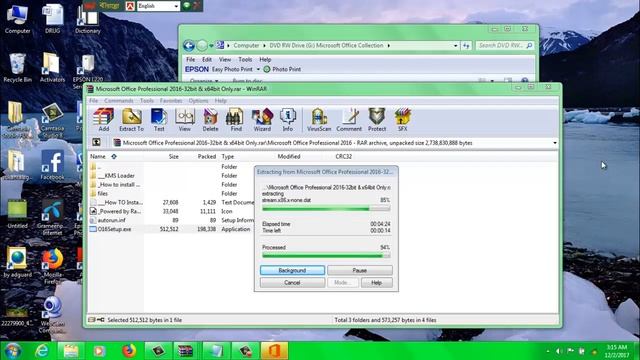Click the Processed total progress bar
This screenshot has width=640, height=360.
pyautogui.click(x=326, y=256)
